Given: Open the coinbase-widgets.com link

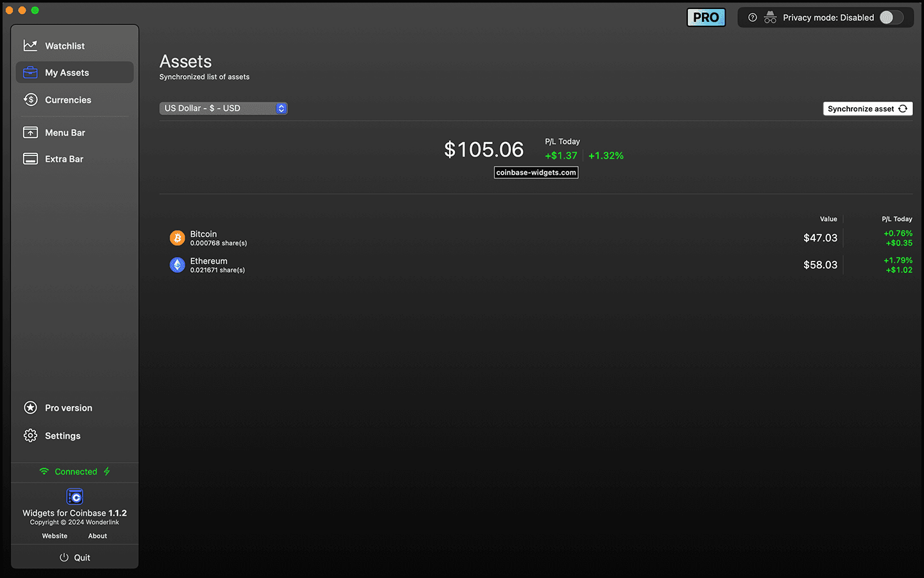Looking at the screenshot, I should coord(536,172).
